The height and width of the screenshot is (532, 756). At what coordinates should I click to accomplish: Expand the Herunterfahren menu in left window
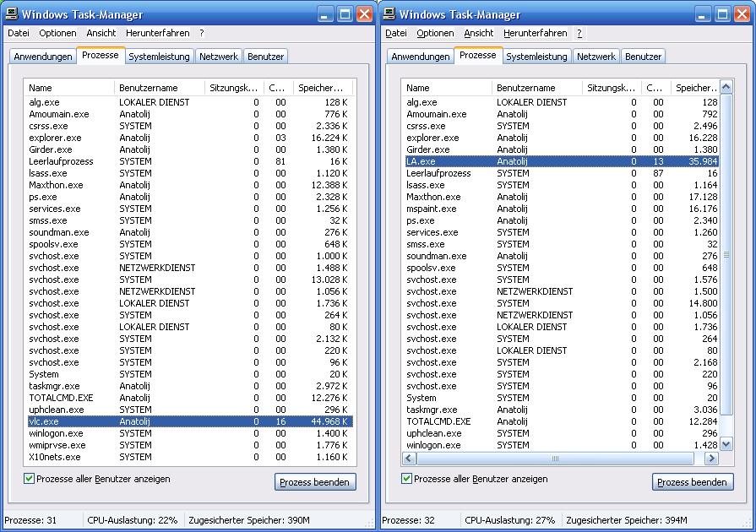tap(158, 33)
